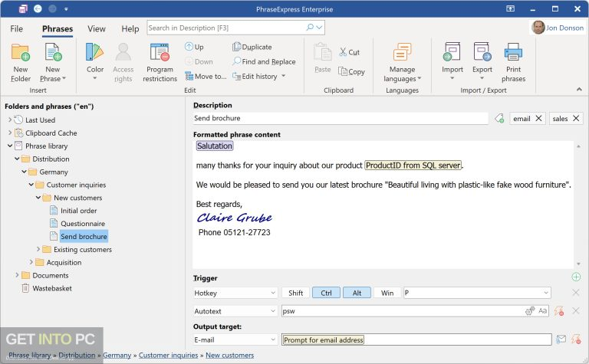Expand the Existing customers folder
The width and height of the screenshot is (589, 364).
tap(39, 249)
